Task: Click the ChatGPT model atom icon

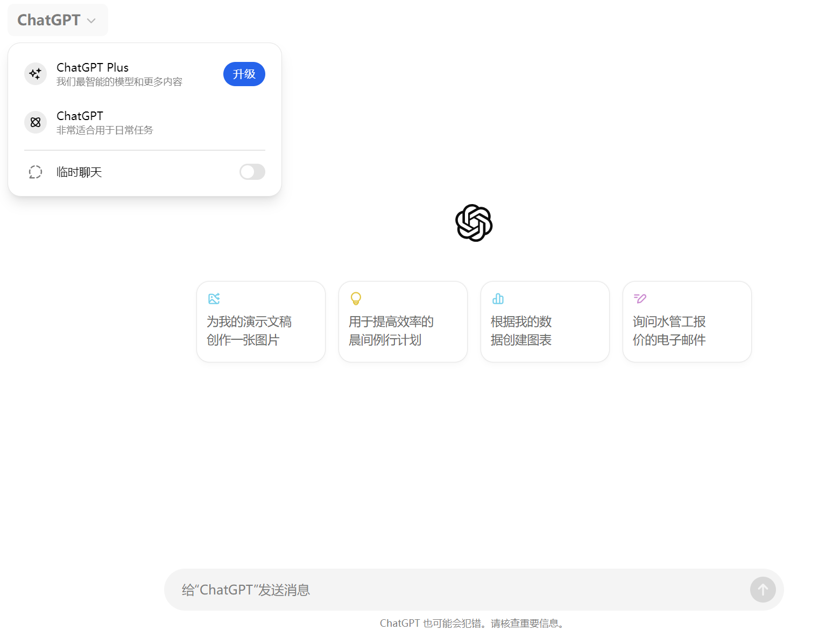Action: coord(36,122)
